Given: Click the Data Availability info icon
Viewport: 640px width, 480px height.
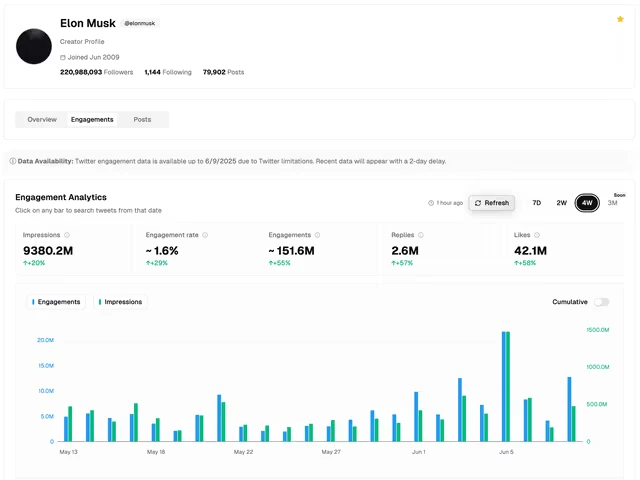Looking at the screenshot, I should point(13,161).
